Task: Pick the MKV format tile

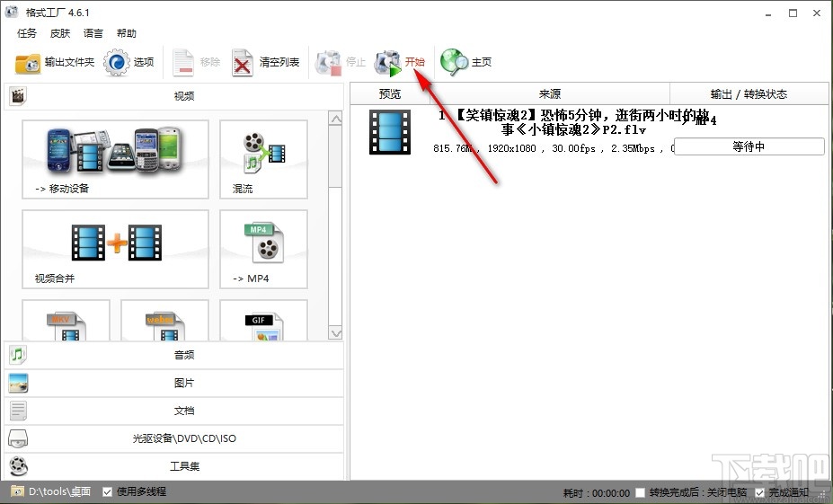Action: click(66, 320)
